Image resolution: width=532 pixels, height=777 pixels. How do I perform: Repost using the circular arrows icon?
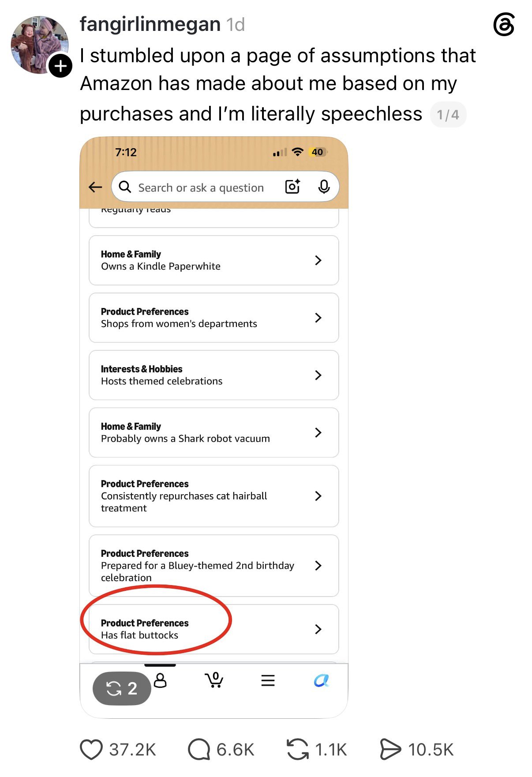[298, 750]
